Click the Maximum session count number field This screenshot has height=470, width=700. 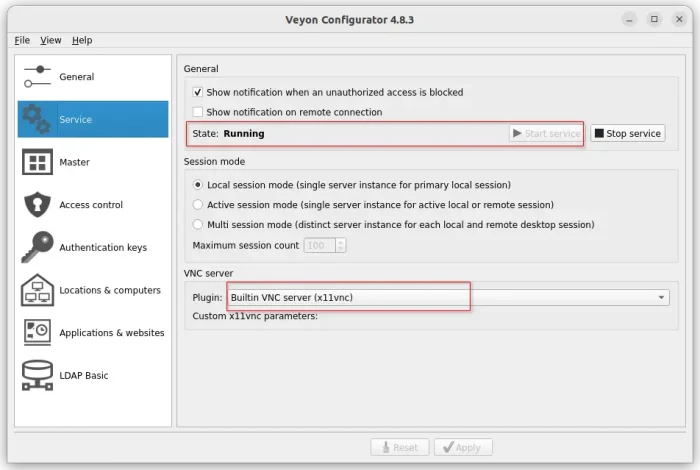[x=319, y=245]
